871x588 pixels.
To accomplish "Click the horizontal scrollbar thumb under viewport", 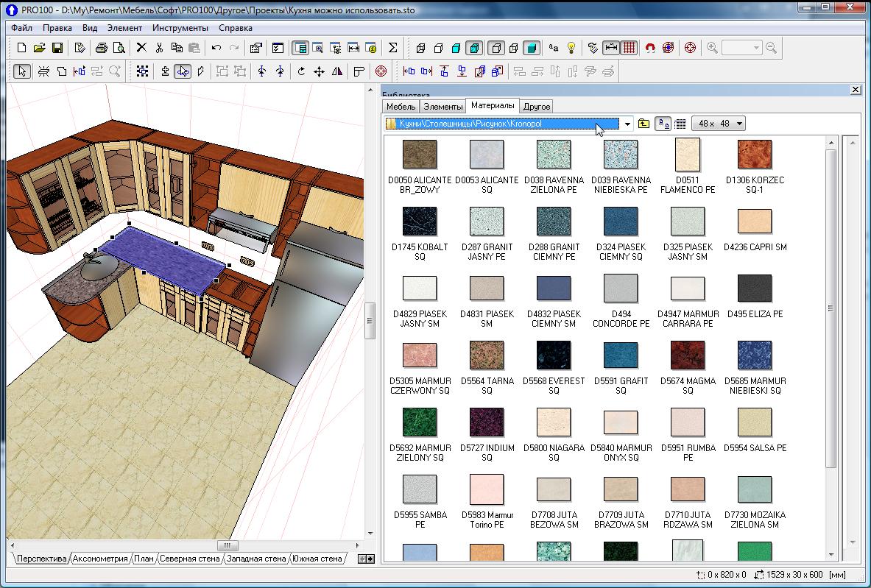I will 228,545.
